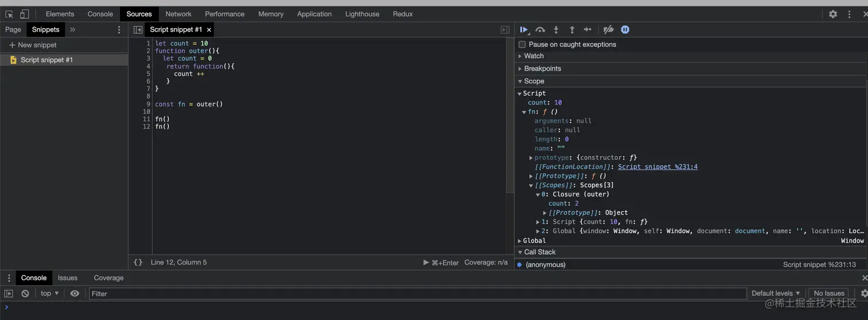This screenshot has width=868, height=320.
Task: Expand the prototype: {constructor: ƒ} row
Action: [x=531, y=158]
